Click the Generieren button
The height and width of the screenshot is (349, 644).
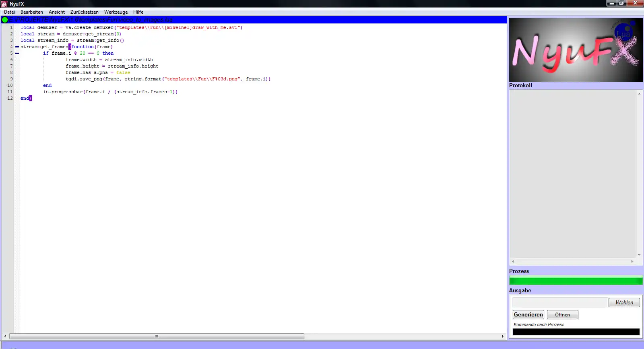tap(528, 314)
